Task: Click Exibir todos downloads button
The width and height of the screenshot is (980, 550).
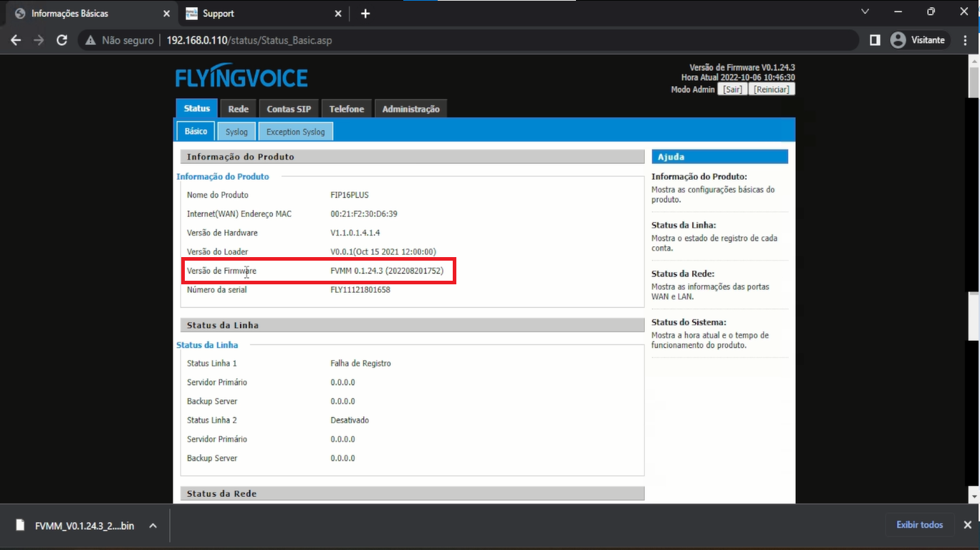Action: [919, 525]
